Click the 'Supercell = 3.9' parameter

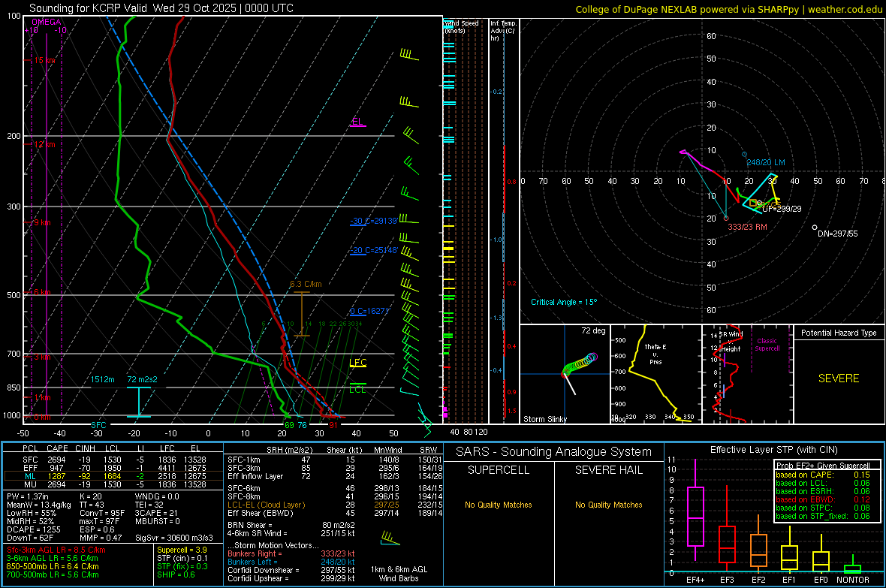pyautogui.click(x=182, y=550)
